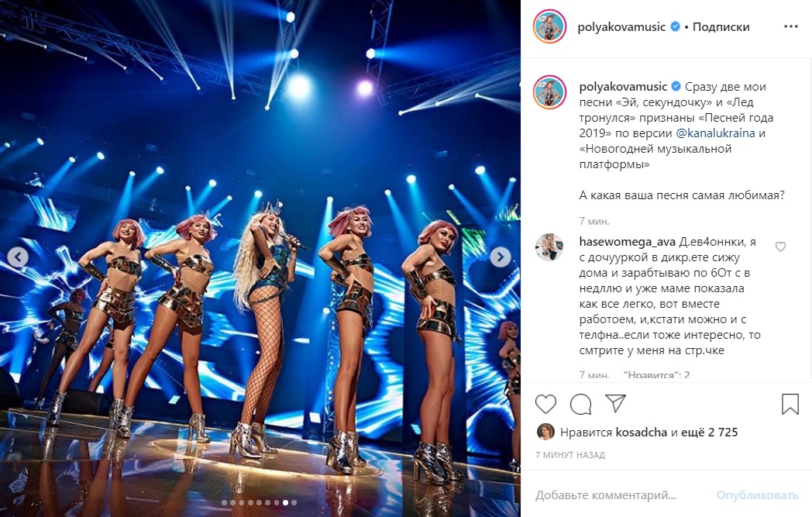
Task: Focus the Добавьте комментарий input field
Action: pos(621,495)
